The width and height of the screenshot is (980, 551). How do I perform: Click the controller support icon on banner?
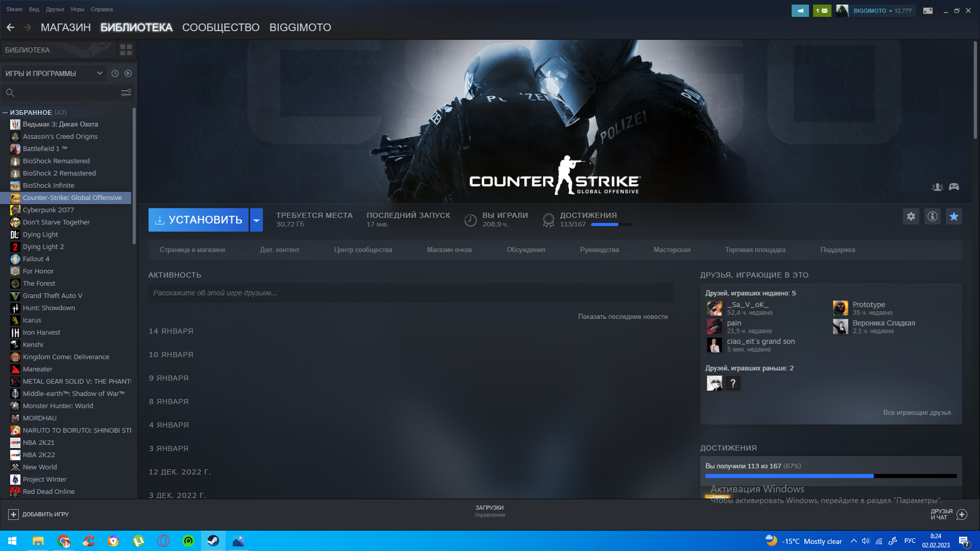[x=953, y=187]
